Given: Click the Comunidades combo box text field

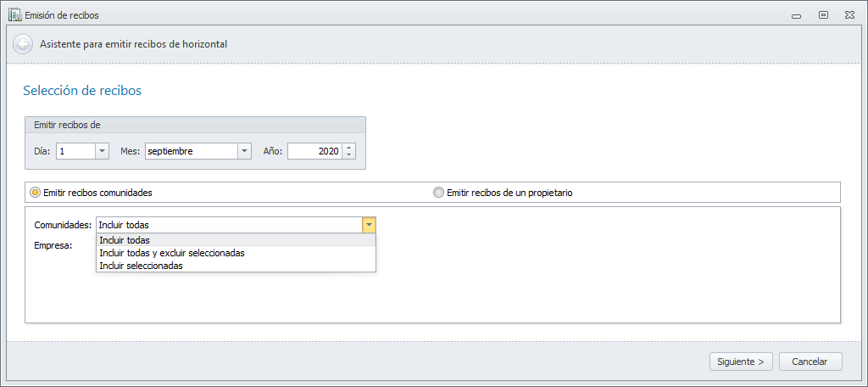Looking at the screenshot, I should tap(228, 225).
